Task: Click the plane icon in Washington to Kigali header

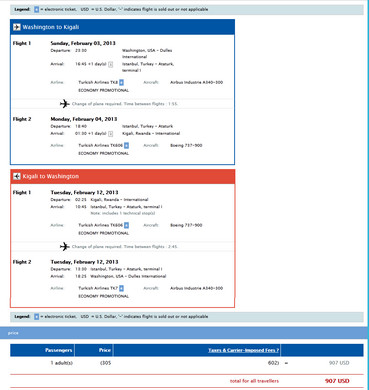Action: click(x=17, y=27)
